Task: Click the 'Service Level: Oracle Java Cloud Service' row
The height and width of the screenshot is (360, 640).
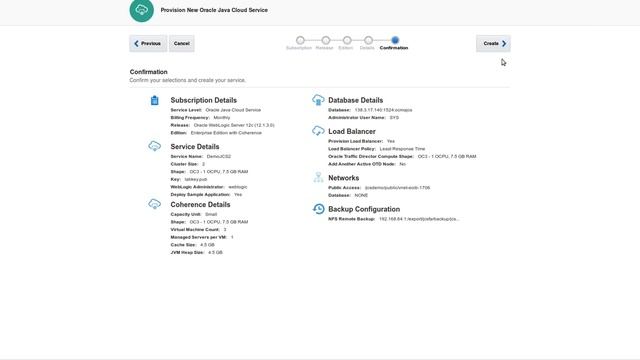Action: point(216,110)
